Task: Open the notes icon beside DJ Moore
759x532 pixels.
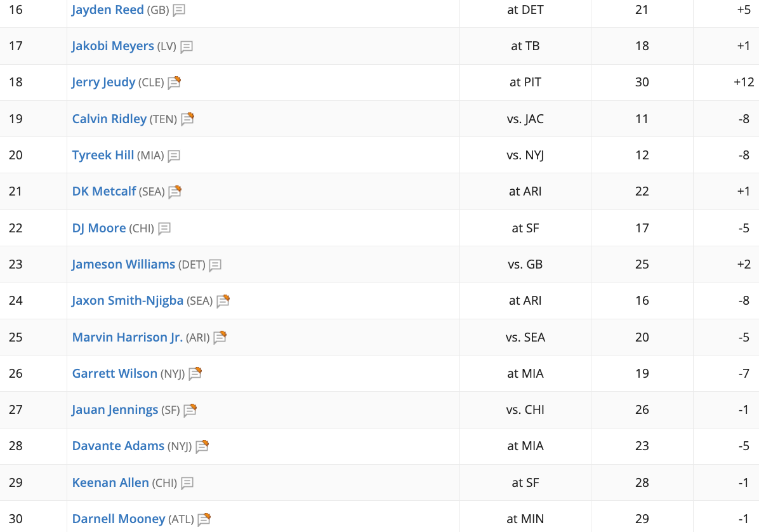Action: [164, 228]
